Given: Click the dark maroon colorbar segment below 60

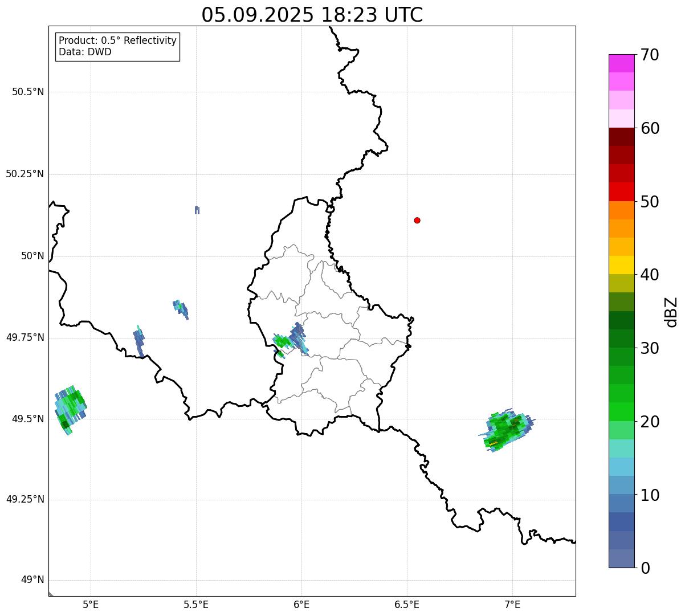Looking at the screenshot, I should pos(621,137).
